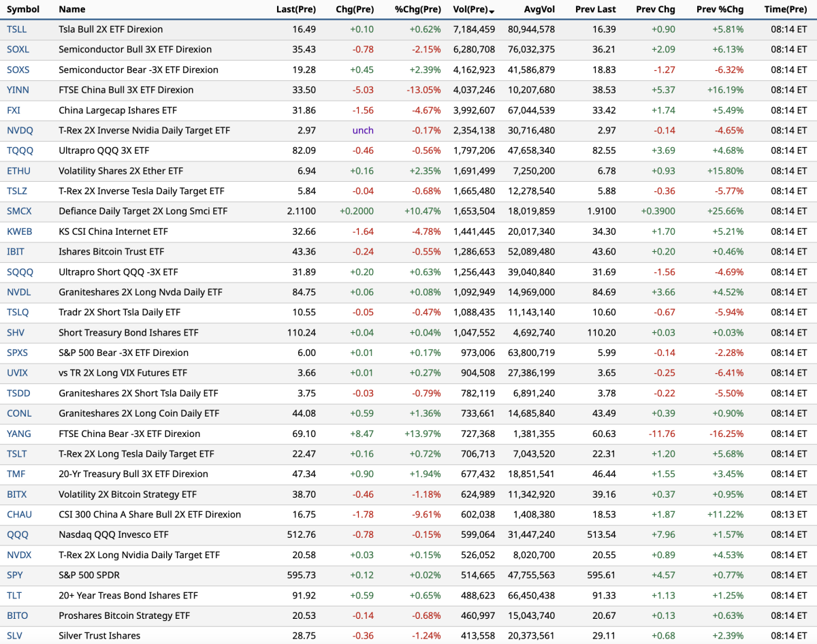Screen dimensions: 817x644
Task: Click the Nasdaq QQQ Invesco ETF row name
Action: 114,535
